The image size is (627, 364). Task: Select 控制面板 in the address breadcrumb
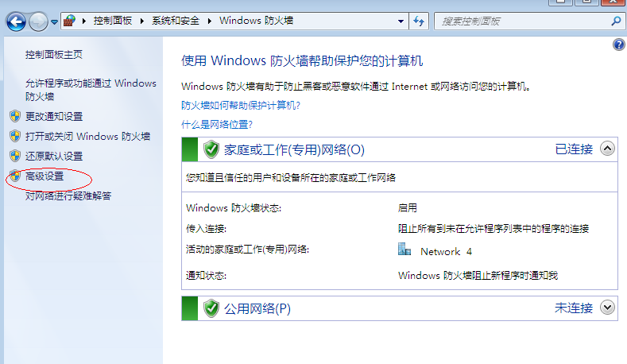pyautogui.click(x=113, y=21)
